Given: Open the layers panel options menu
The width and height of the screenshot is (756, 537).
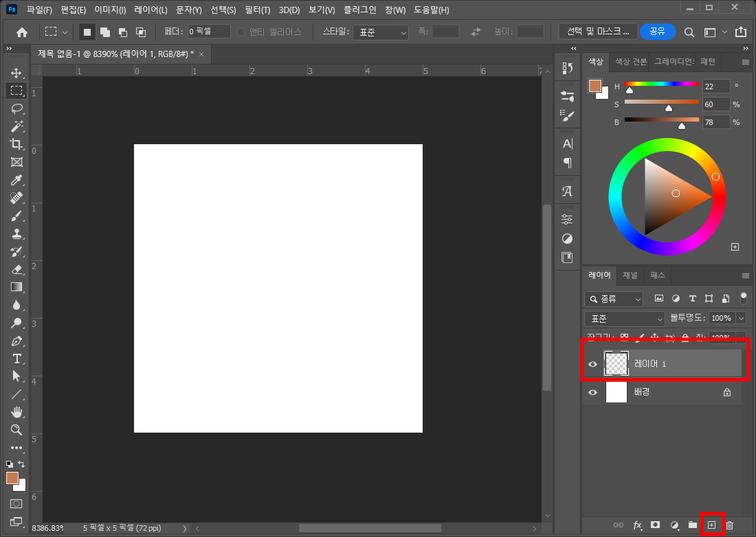Looking at the screenshot, I should [746, 275].
